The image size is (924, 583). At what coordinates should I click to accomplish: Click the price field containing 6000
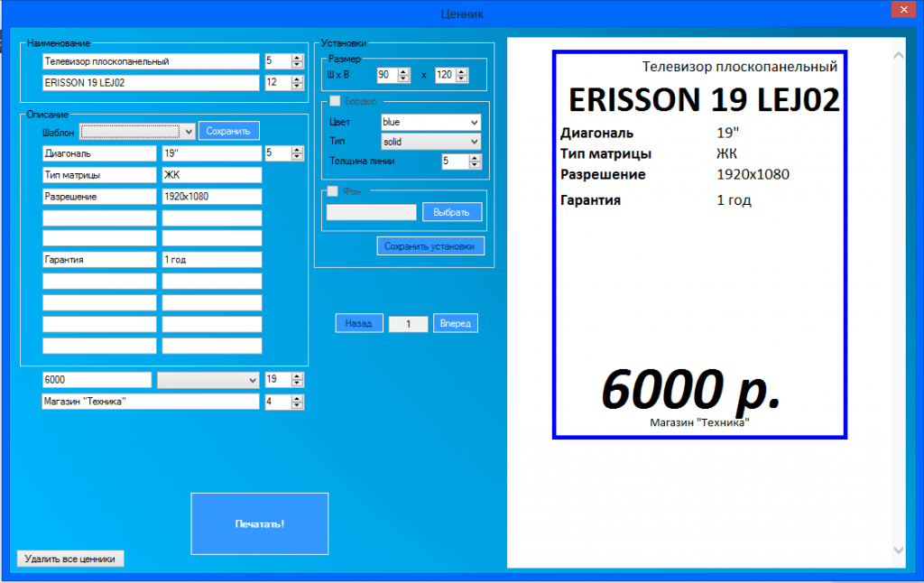pos(97,380)
